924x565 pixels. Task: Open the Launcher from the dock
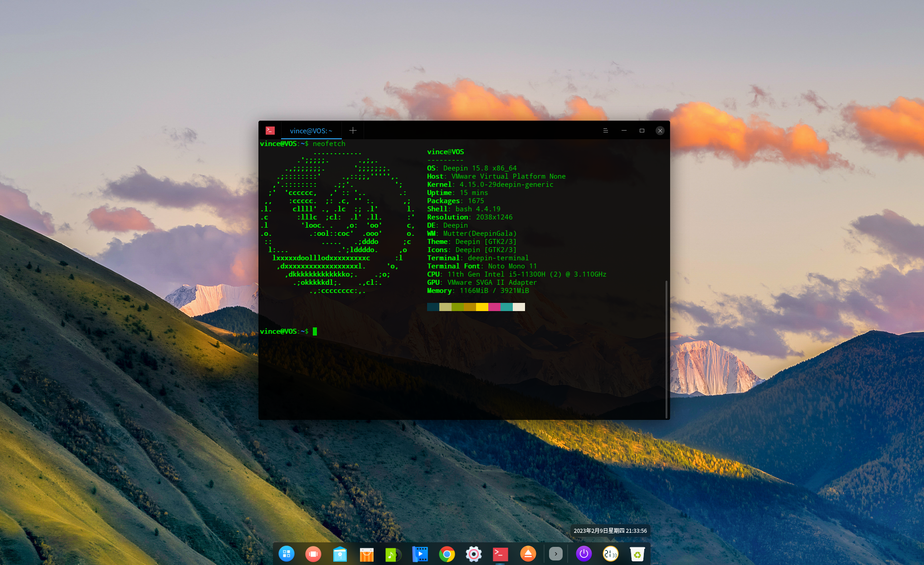click(287, 554)
